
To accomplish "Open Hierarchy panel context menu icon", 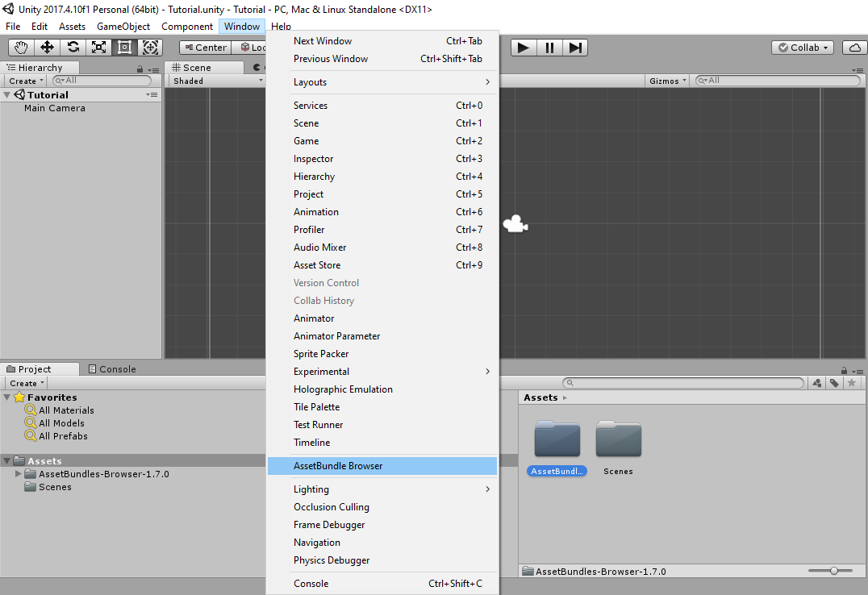I will (x=154, y=70).
